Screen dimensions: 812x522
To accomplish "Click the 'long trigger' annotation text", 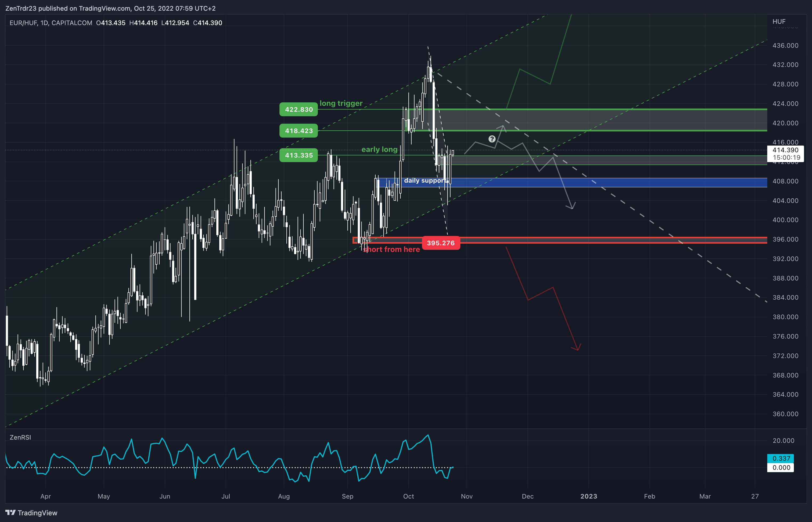I will point(341,103).
